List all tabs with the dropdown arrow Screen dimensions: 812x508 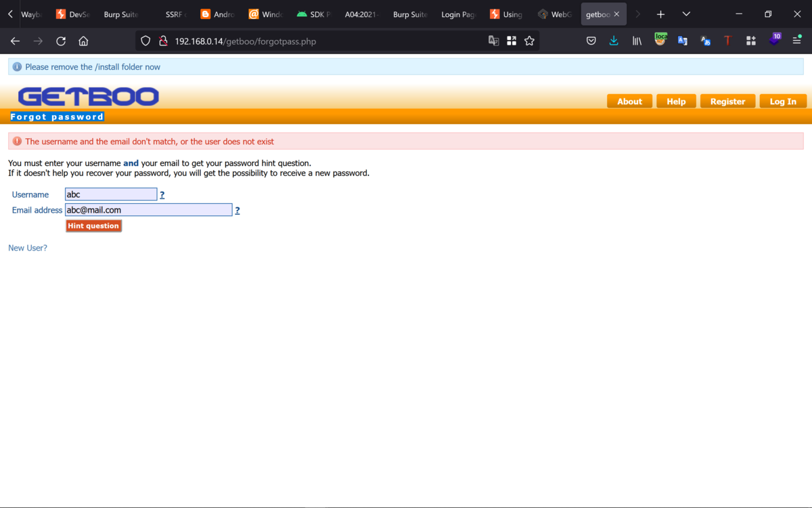686,14
